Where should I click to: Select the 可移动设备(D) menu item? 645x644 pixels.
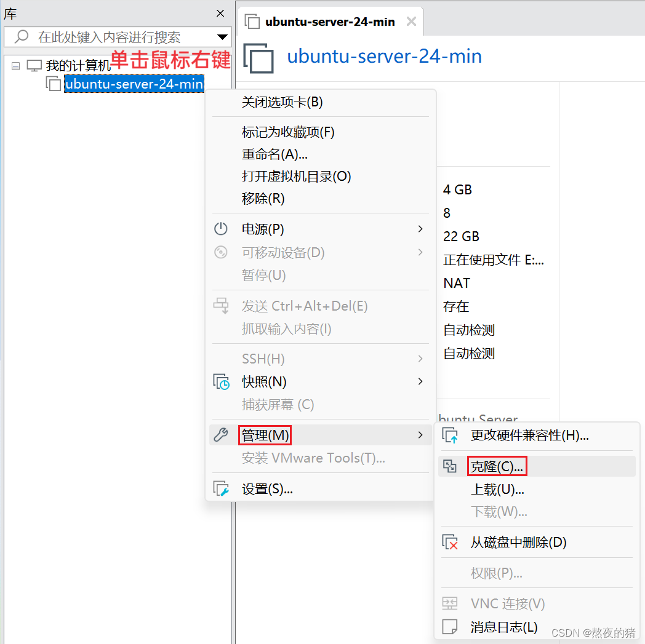(x=321, y=252)
